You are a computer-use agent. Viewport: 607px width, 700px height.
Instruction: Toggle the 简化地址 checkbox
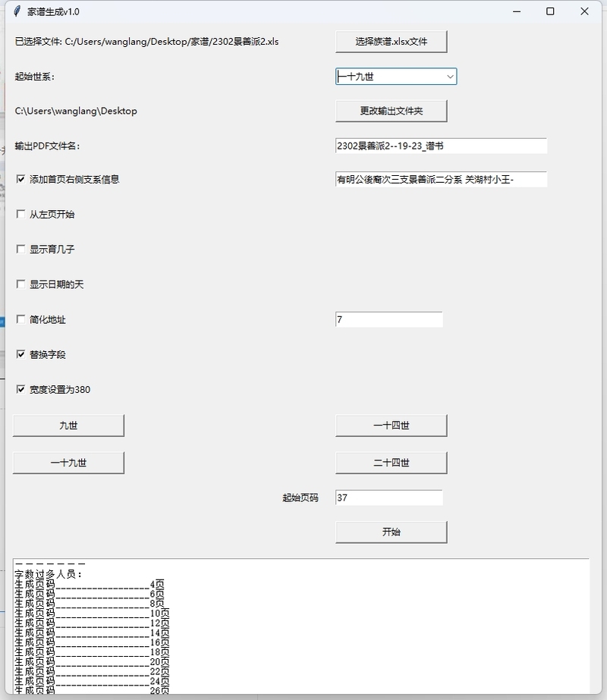click(20, 319)
